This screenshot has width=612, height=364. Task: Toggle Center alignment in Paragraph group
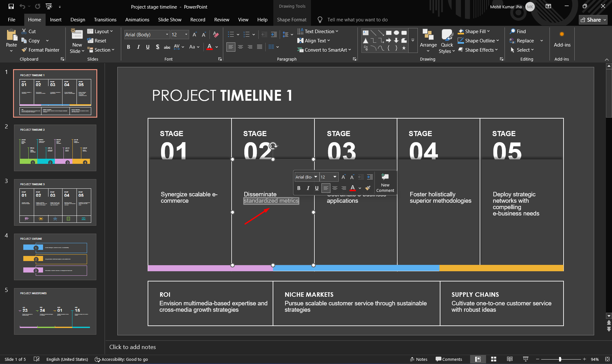[x=240, y=47]
